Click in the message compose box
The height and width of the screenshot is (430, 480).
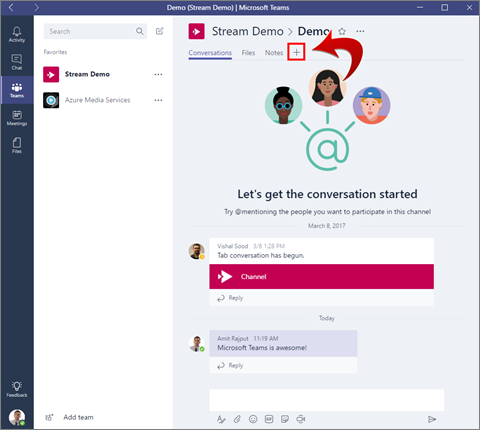[x=327, y=400]
